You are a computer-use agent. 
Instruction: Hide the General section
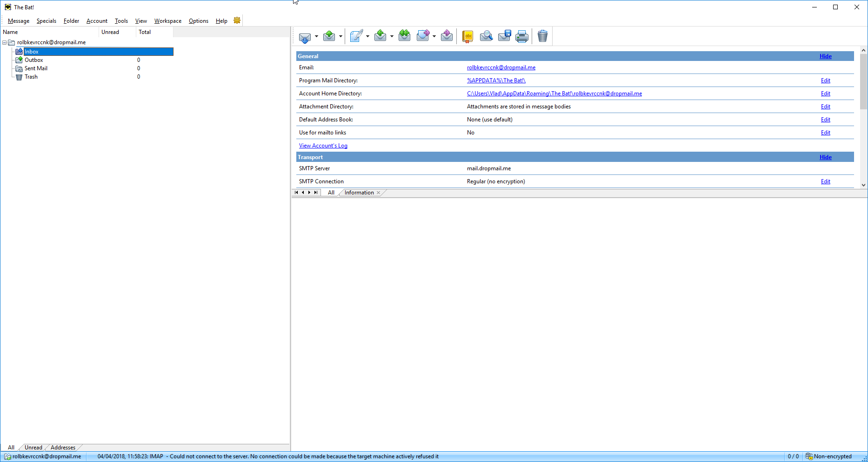tap(826, 56)
